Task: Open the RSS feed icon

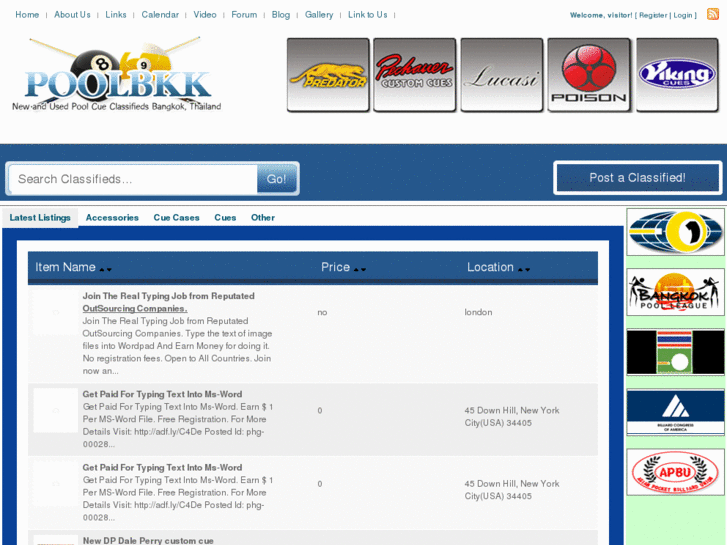Action: [713, 14]
